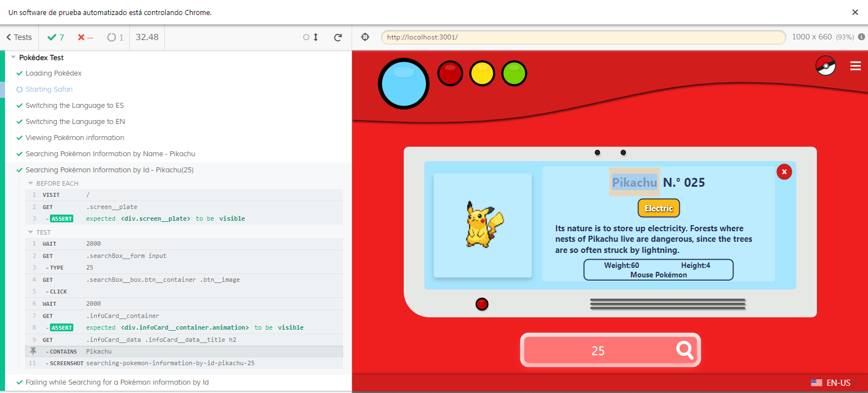
Task: Unpin the CONTAINS Pikachu command
Action: pos(33,351)
